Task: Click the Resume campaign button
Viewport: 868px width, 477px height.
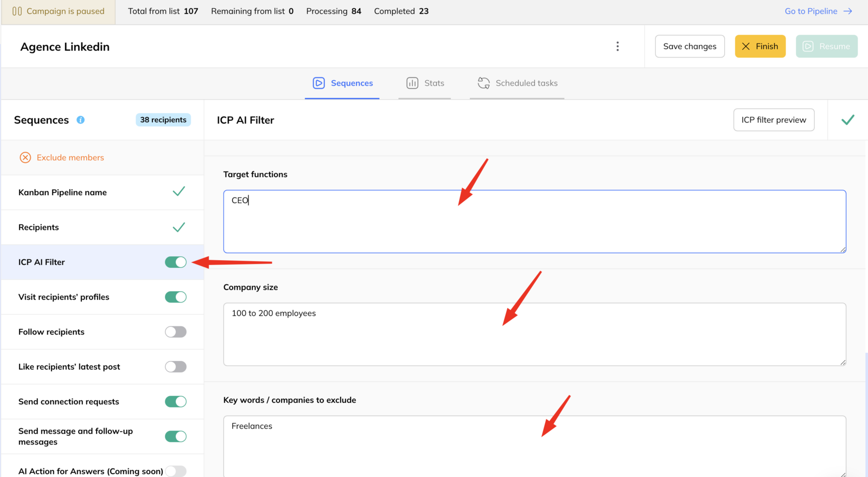Action: tap(827, 46)
